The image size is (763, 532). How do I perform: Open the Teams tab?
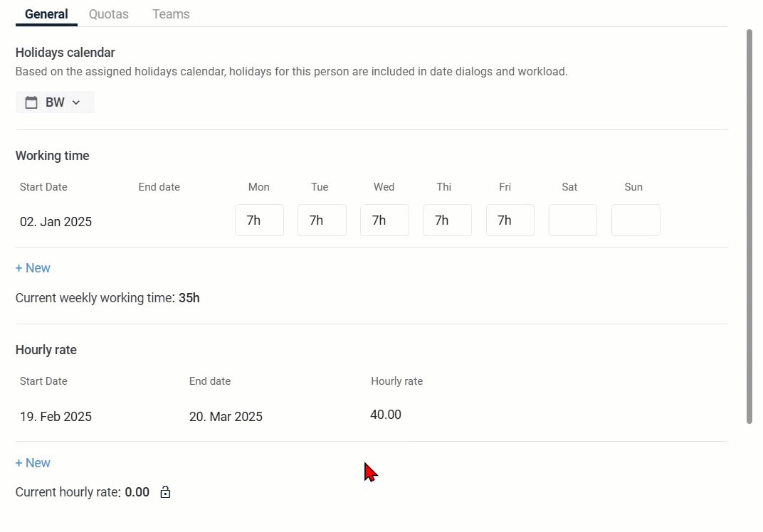[171, 14]
